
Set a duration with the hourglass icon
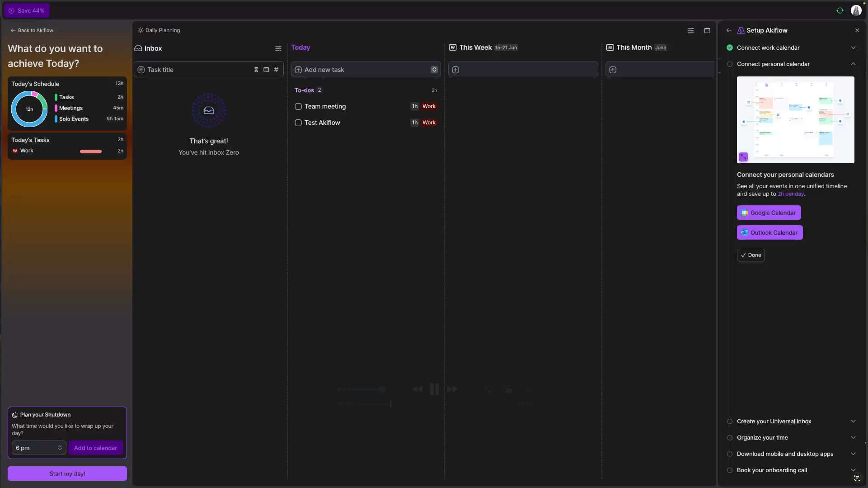coord(256,70)
